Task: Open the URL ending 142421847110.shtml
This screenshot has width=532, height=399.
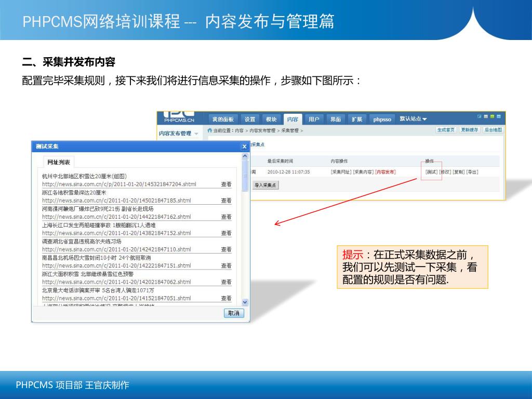Action: pyautogui.click(x=116, y=249)
